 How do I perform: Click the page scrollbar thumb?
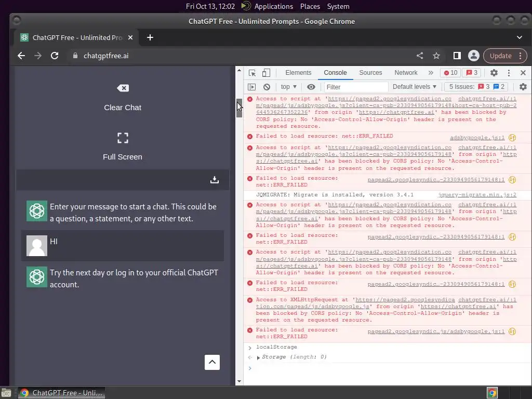(x=239, y=108)
